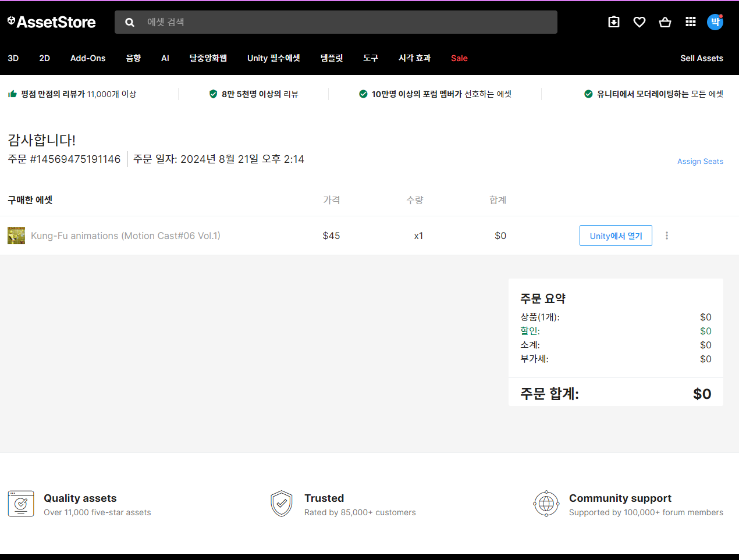Click the Quality assets heading
This screenshot has height=560, width=739.
[x=80, y=498]
